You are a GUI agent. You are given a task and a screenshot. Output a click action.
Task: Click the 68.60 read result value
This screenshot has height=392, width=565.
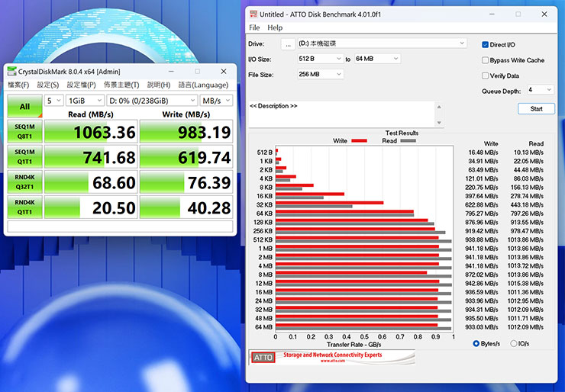[x=114, y=183]
